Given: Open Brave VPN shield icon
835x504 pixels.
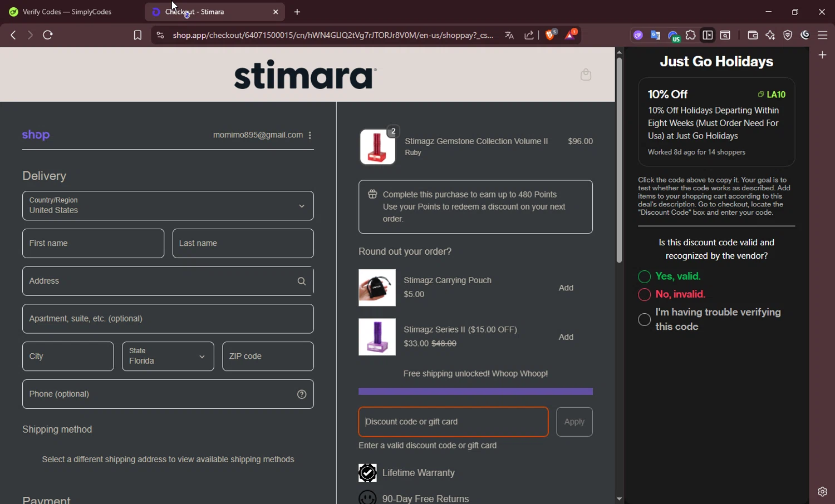Looking at the screenshot, I should (x=788, y=35).
